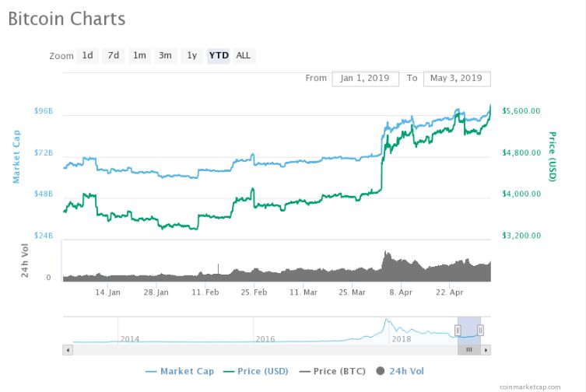The height and width of the screenshot is (392, 586).
Task: Click the $4,800.00 price axis value
Action: click(x=521, y=152)
